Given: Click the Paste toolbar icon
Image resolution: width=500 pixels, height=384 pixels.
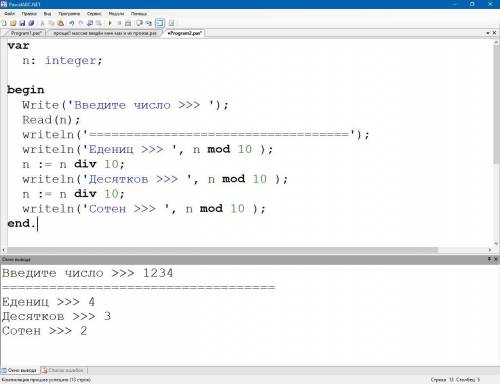Looking at the screenshot, I should click(61, 23).
